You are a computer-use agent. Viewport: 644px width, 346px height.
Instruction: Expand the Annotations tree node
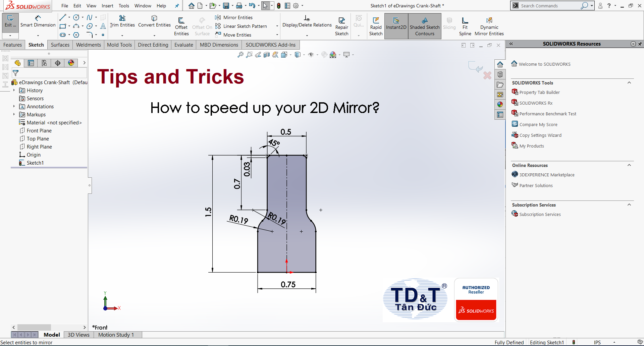coord(14,106)
